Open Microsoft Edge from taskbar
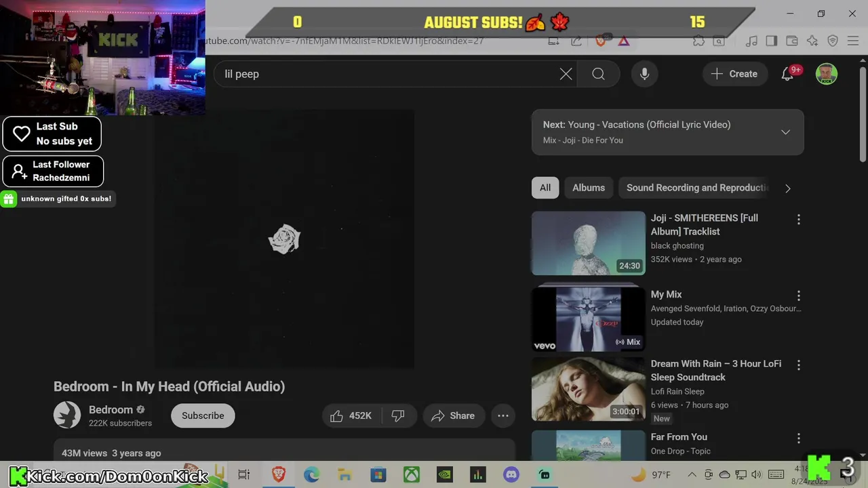 pos(311,475)
